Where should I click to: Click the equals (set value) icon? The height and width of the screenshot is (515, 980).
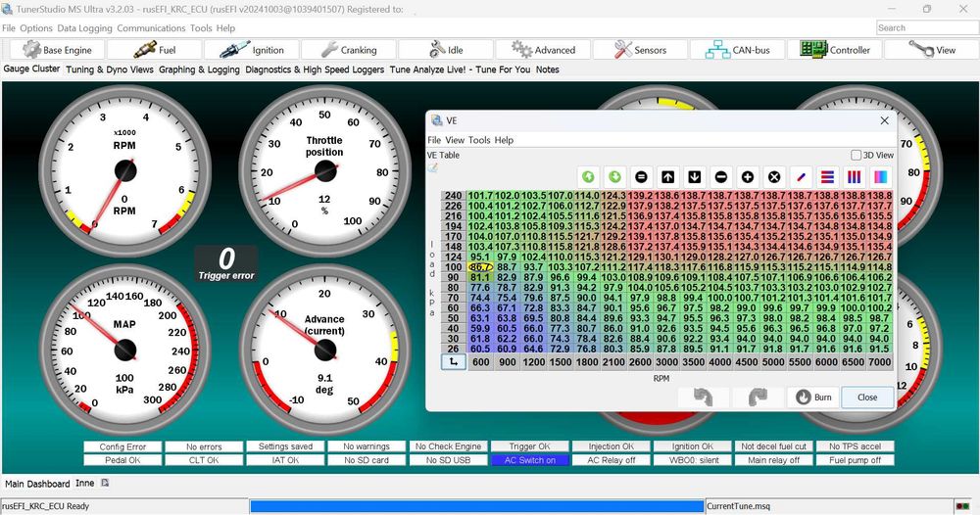click(x=641, y=177)
